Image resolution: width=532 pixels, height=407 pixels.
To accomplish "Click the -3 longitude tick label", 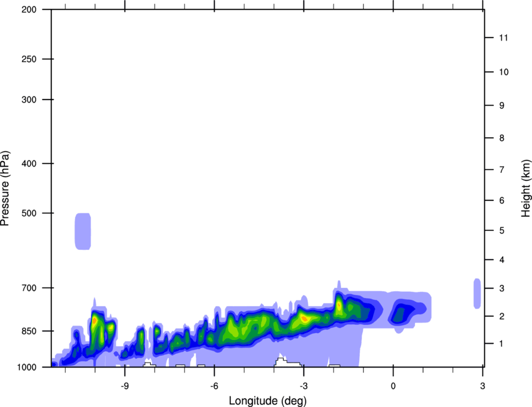I will click(304, 386).
